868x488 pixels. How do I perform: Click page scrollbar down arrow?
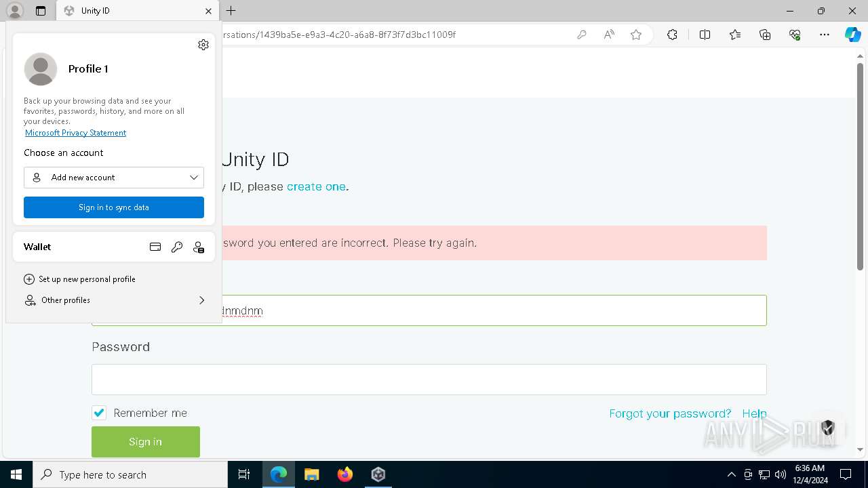click(861, 449)
